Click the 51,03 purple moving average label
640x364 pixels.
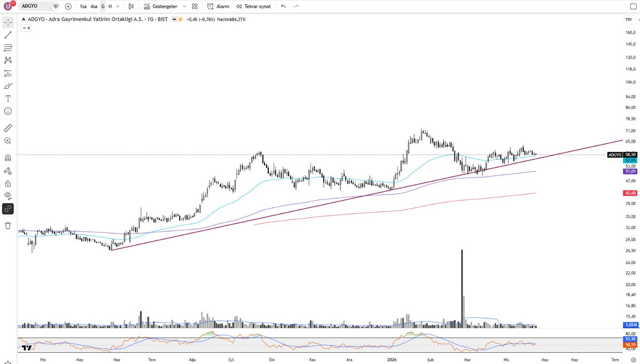tap(630, 171)
